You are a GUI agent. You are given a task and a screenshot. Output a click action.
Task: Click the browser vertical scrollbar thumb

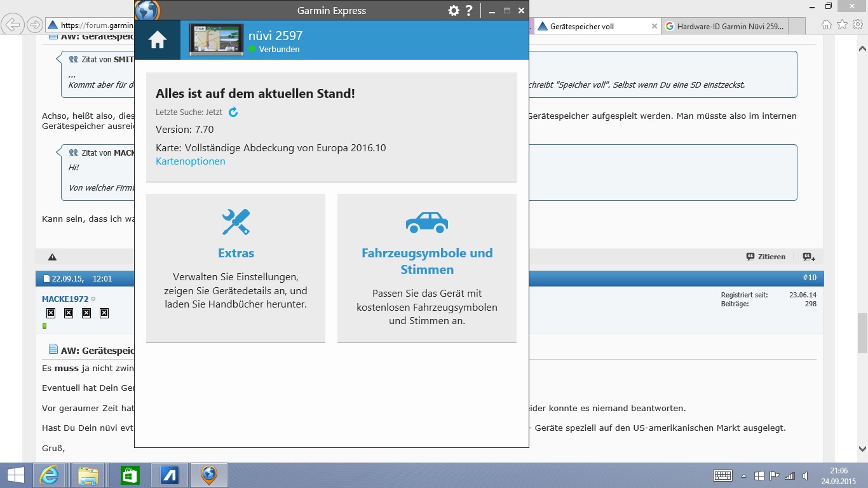(x=862, y=333)
